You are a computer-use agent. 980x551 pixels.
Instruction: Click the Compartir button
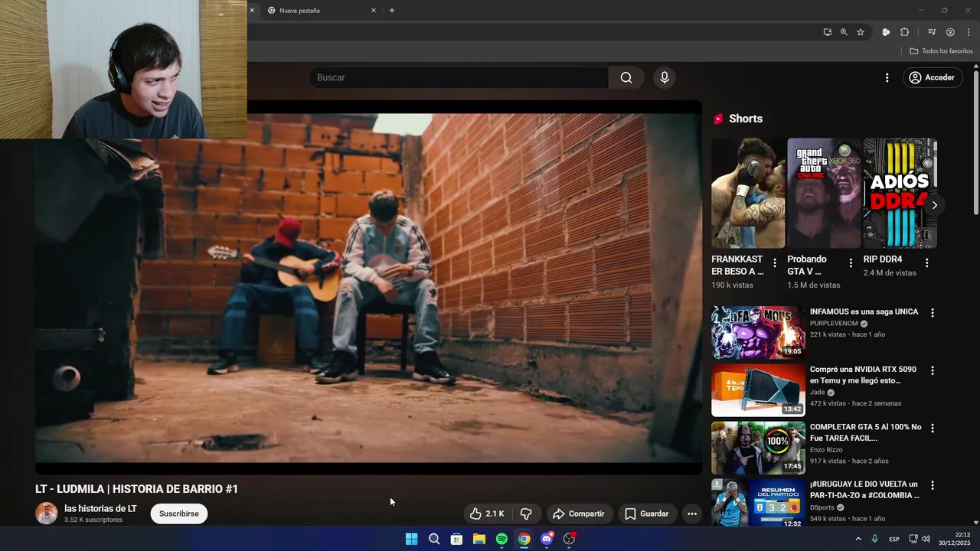point(578,514)
